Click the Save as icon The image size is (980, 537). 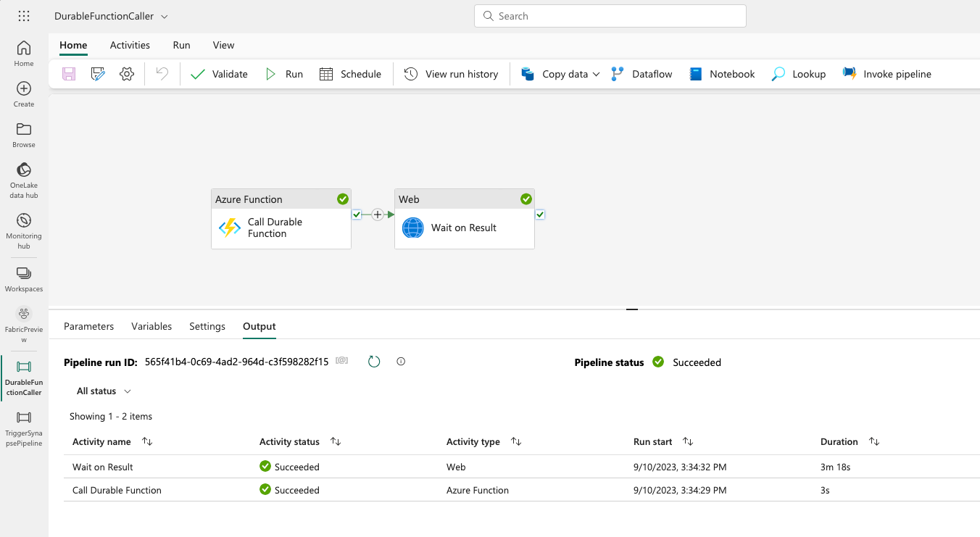pyautogui.click(x=99, y=74)
